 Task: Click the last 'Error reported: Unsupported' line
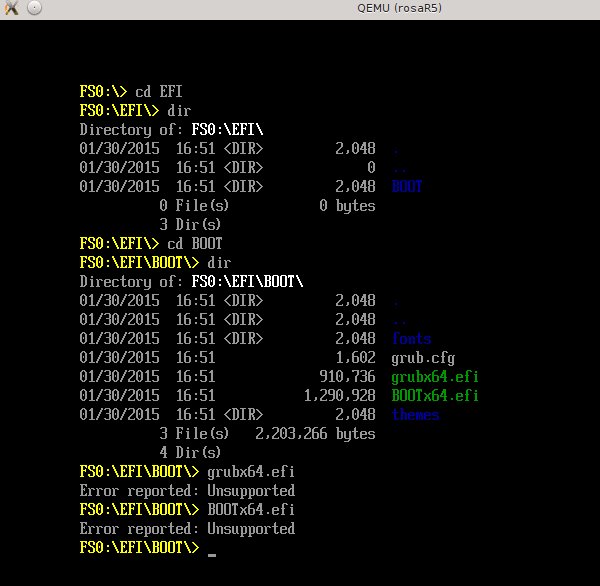187,529
